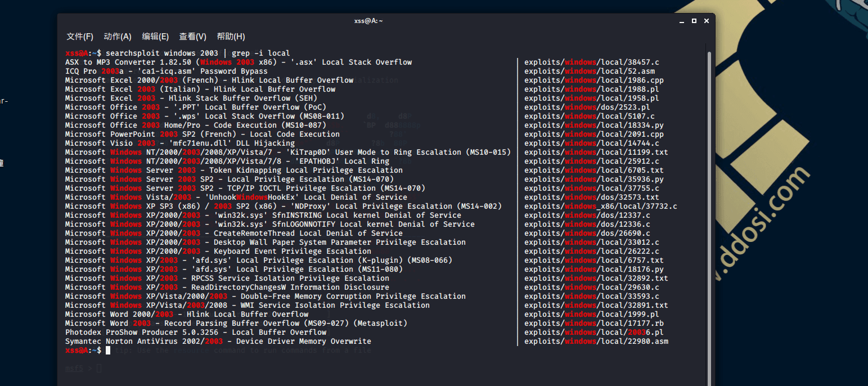Click path exploits/windows/local/22980.asm
This screenshot has width=868, height=386.
(596, 342)
